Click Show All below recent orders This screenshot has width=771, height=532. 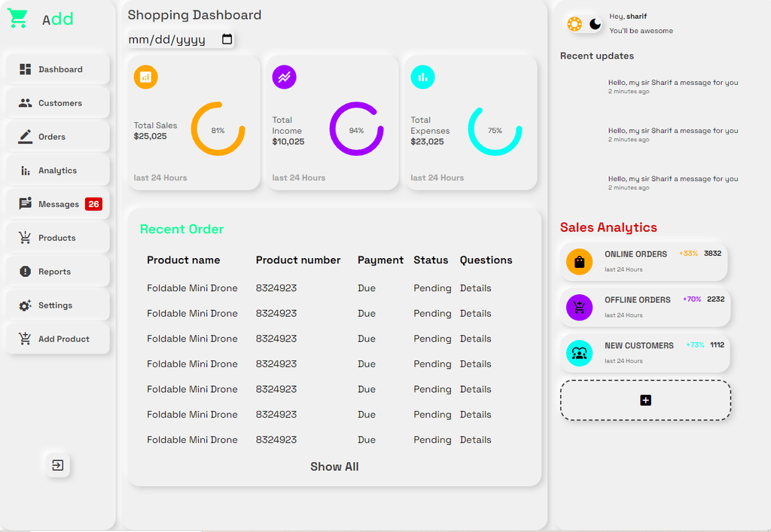[334, 467]
